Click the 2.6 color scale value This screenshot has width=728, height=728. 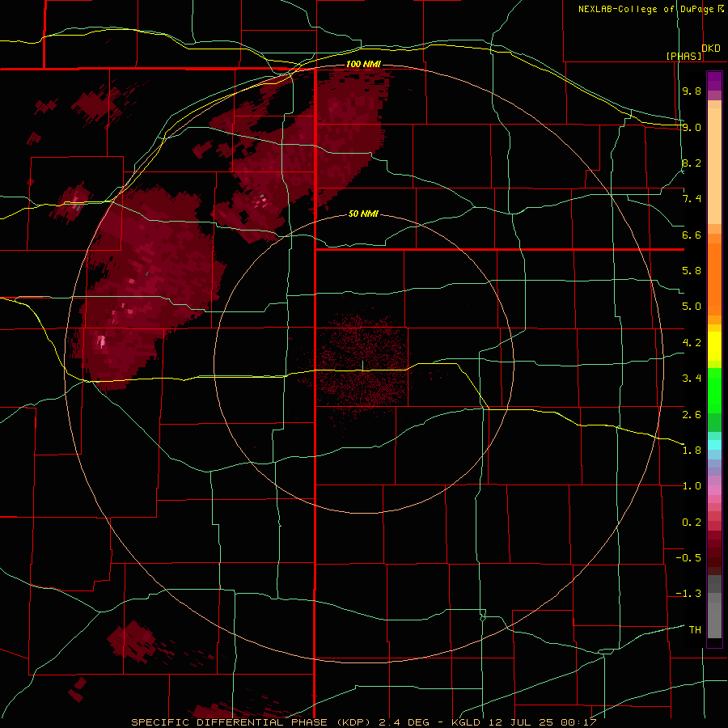click(x=692, y=415)
